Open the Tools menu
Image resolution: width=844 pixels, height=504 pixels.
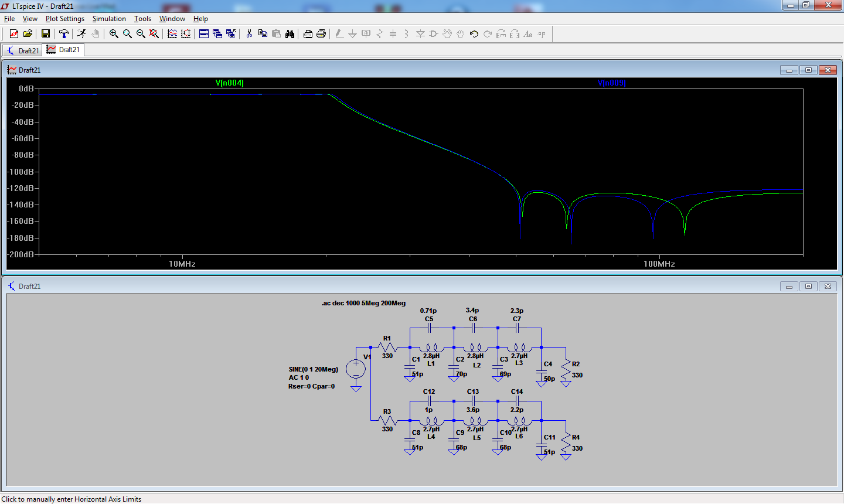click(x=142, y=19)
